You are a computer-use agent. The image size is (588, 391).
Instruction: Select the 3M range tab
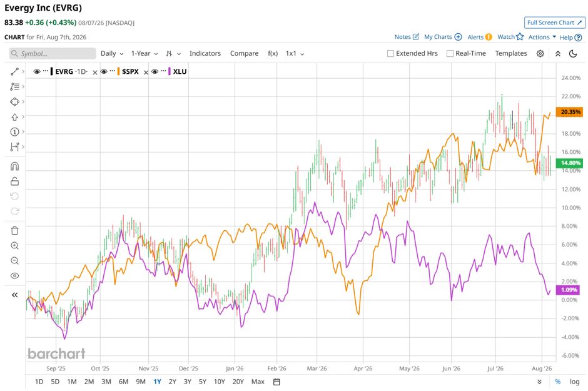[106, 382]
